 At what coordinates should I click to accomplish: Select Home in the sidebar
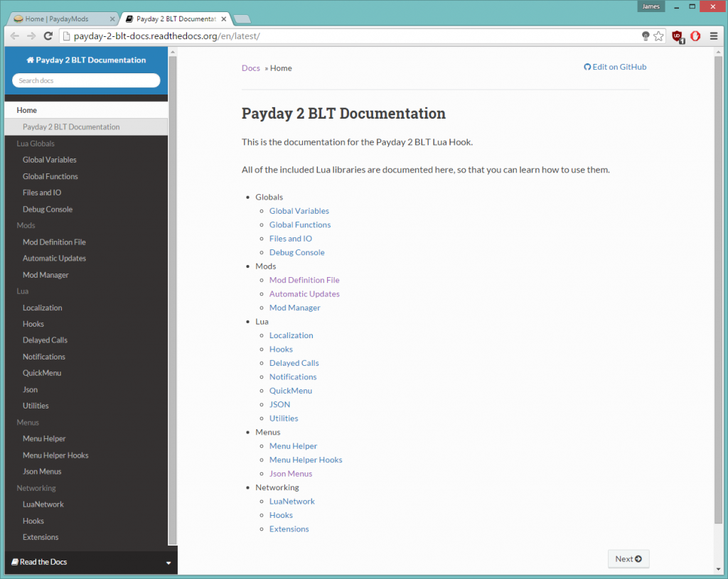(x=86, y=110)
